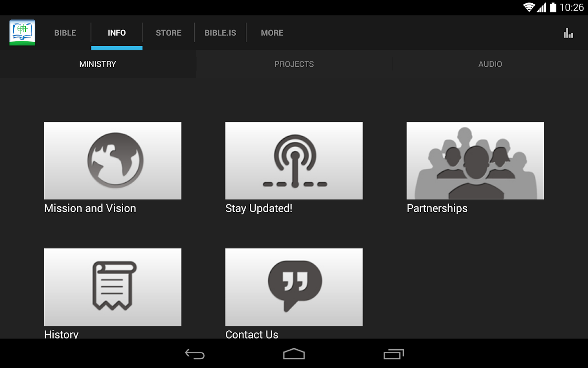Go to the STORE tab
Screen dimensions: 588x368
169,33
